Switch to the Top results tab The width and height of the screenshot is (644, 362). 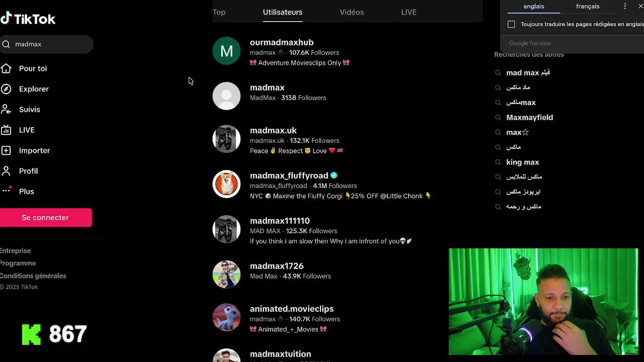[219, 12]
